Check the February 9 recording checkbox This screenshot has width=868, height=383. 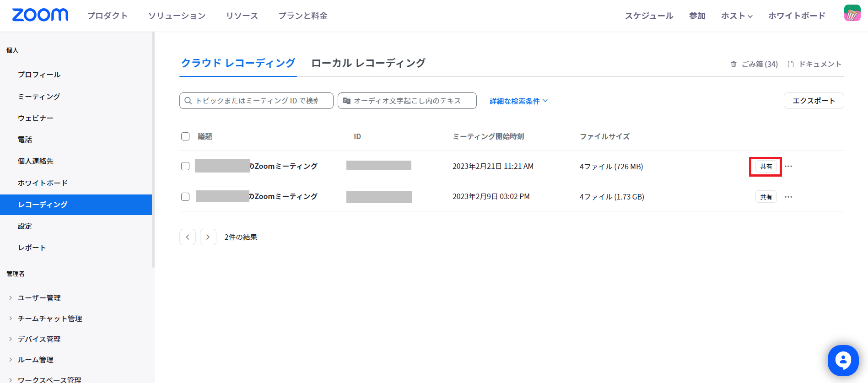pyautogui.click(x=185, y=197)
